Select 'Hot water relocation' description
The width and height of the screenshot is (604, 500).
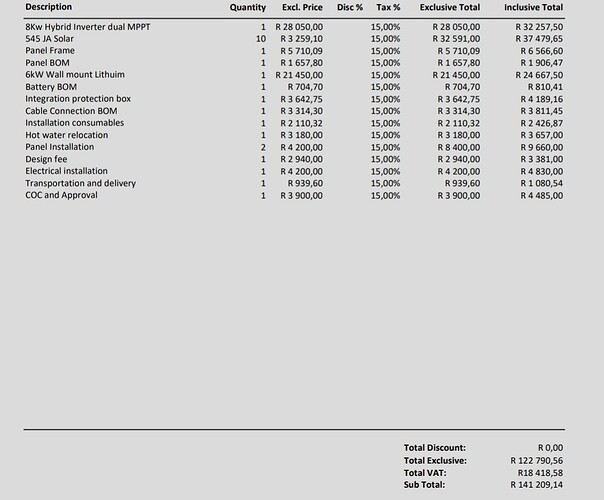(x=67, y=135)
